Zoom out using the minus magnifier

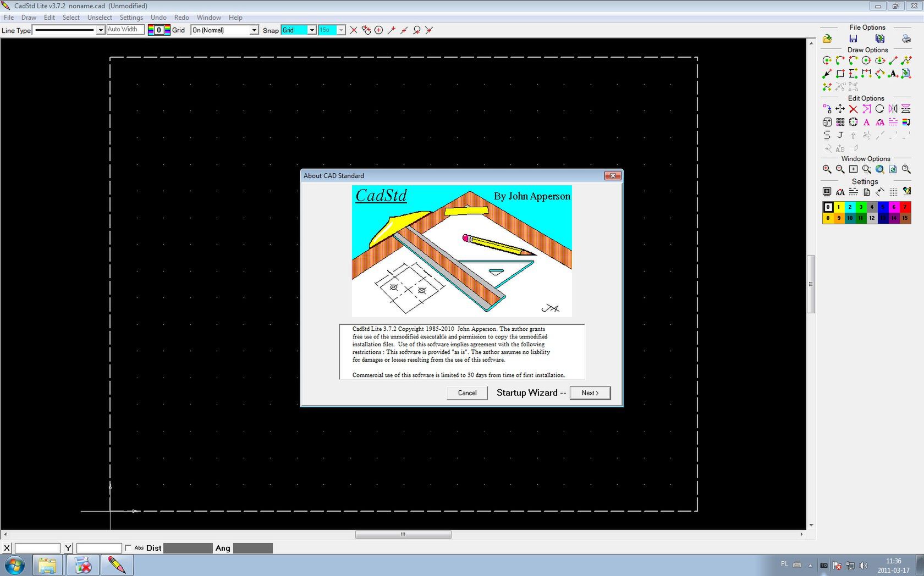pos(840,169)
